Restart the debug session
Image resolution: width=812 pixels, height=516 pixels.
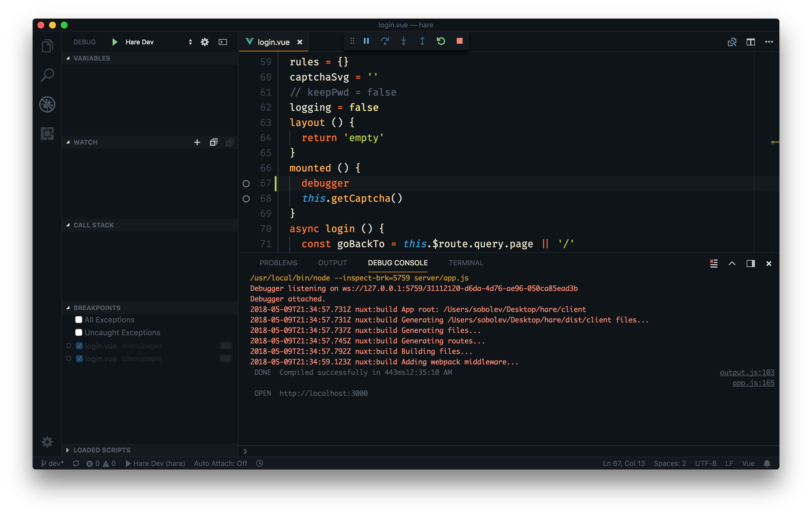coord(441,41)
